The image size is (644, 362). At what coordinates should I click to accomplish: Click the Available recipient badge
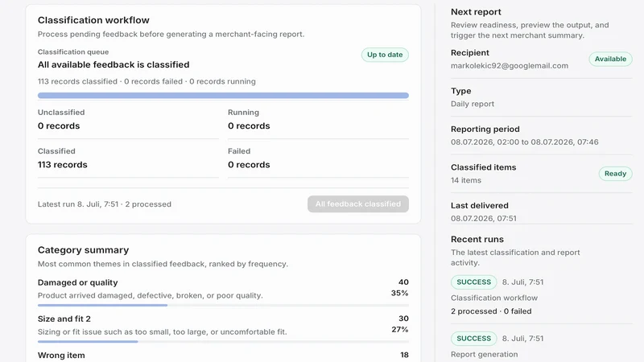point(610,59)
